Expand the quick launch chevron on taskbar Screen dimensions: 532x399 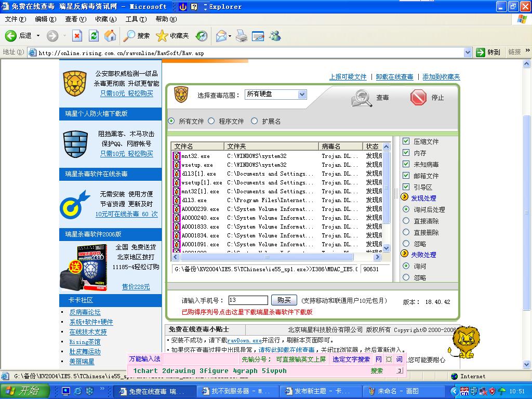(x=102, y=389)
